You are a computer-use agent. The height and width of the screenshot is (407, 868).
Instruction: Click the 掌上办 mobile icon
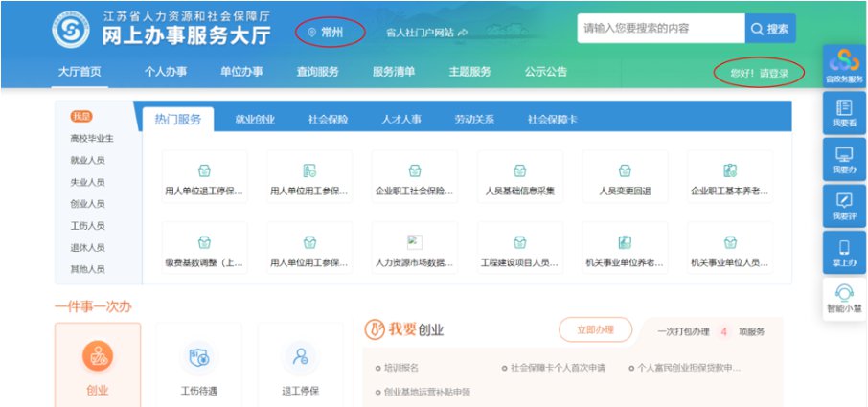coord(844,248)
